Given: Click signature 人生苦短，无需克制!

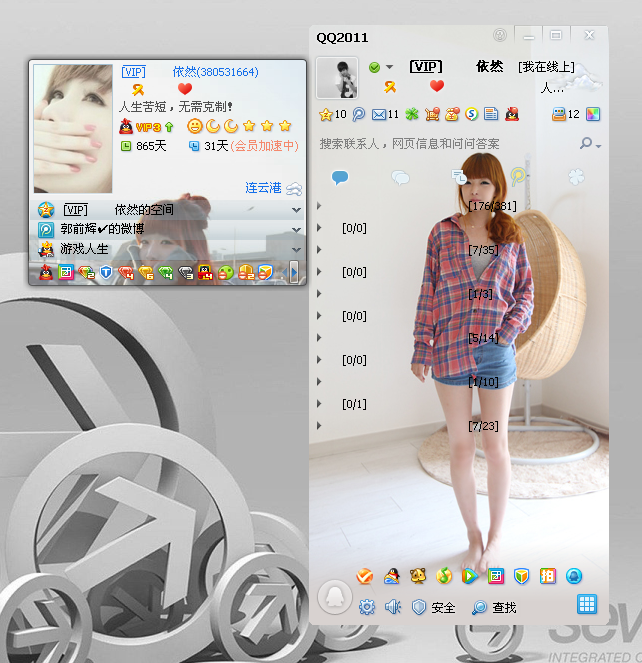Looking at the screenshot, I should [x=176, y=107].
